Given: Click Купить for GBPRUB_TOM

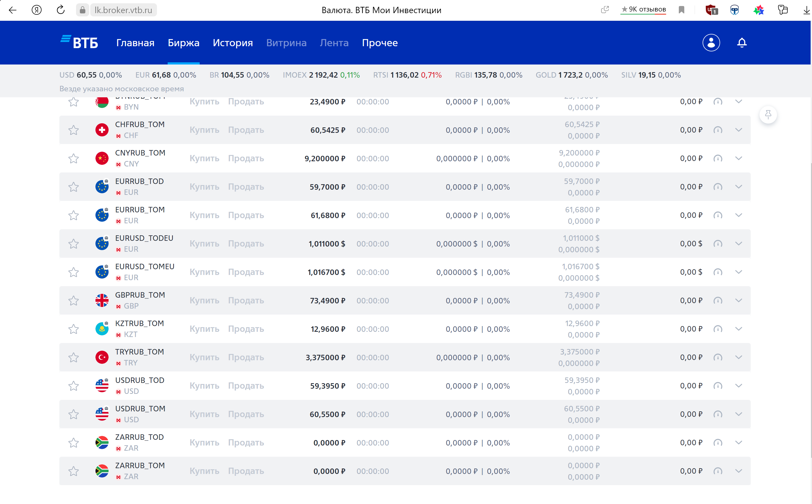Looking at the screenshot, I should tap(204, 300).
